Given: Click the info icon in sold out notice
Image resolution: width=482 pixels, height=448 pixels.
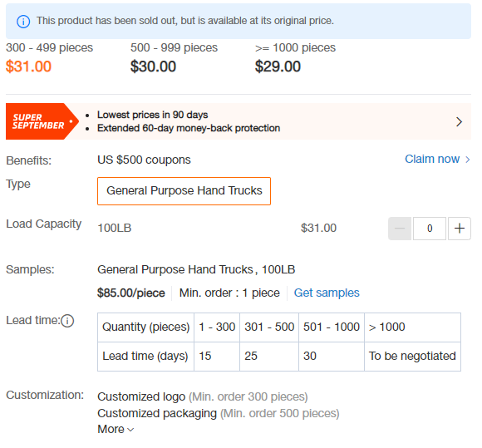Looking at the screenshot, I should tap(23, 22).
